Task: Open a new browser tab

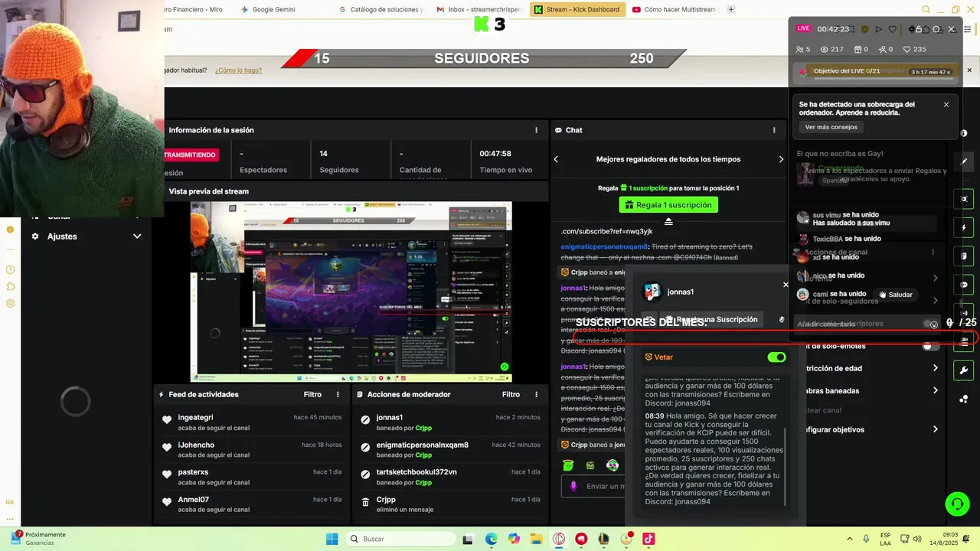Action: [x=731, y=9]
